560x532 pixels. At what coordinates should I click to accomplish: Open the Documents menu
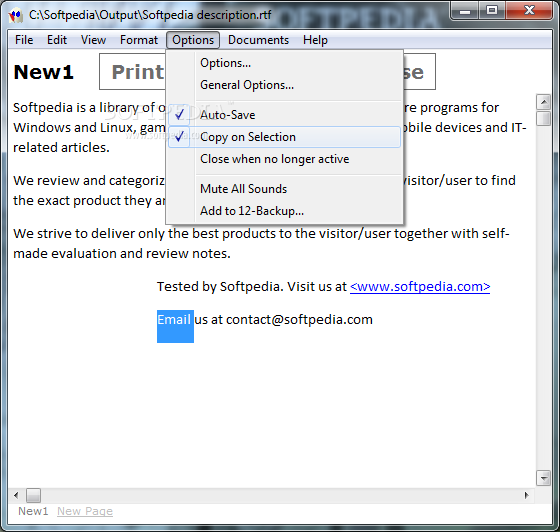click(258, 40)
